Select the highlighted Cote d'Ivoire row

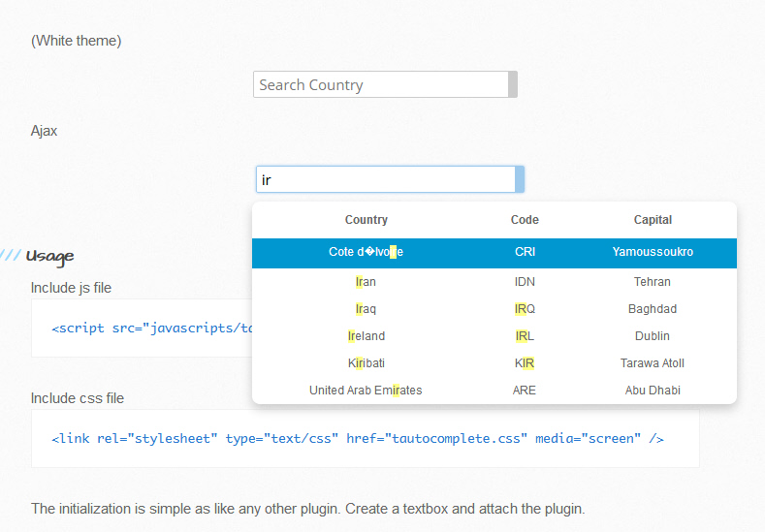(x=367, y=253)
